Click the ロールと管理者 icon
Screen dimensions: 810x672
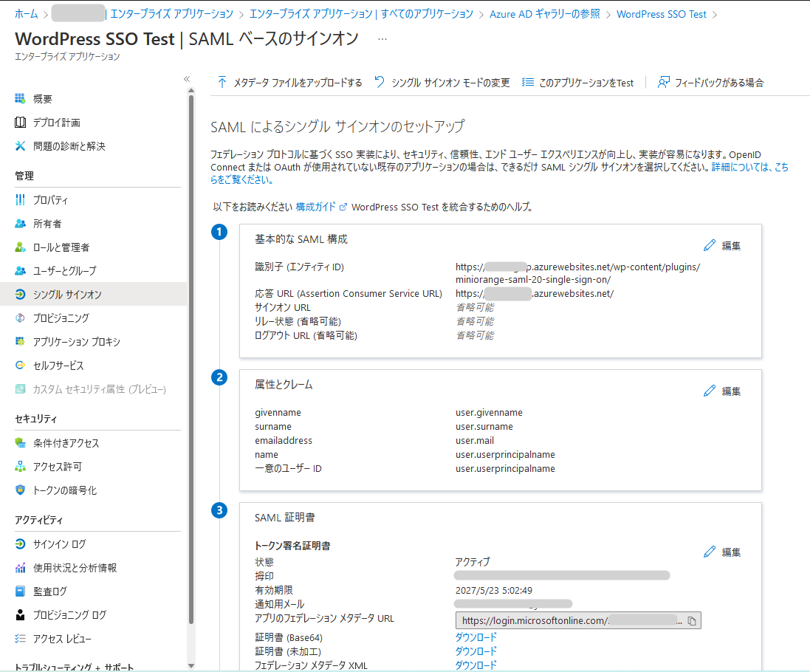tap(20, 247)
